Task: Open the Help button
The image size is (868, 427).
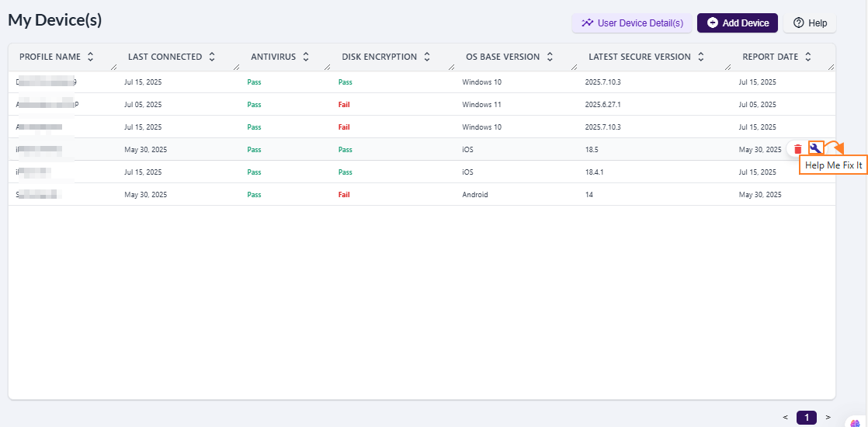Action: click(x=810, y=23)
